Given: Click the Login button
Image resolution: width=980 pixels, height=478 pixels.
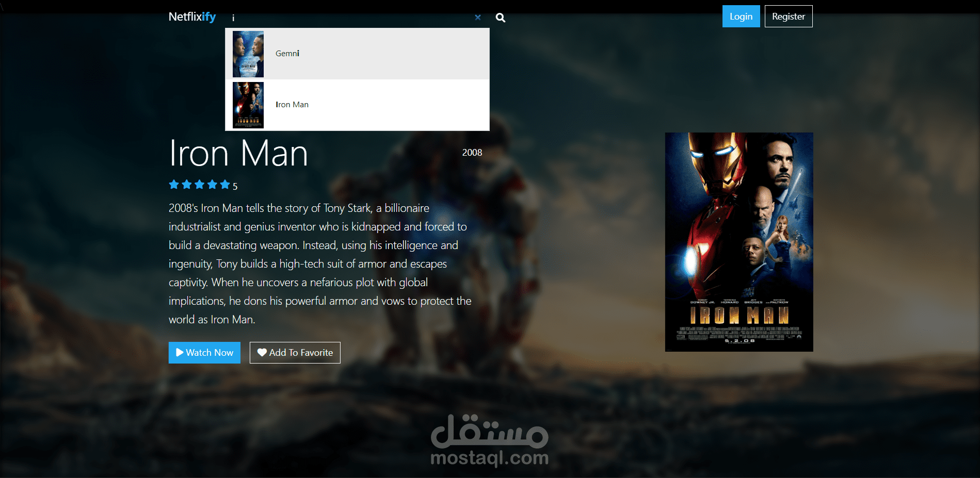Looking at the screenshot, I should click(x=741, y=17).
